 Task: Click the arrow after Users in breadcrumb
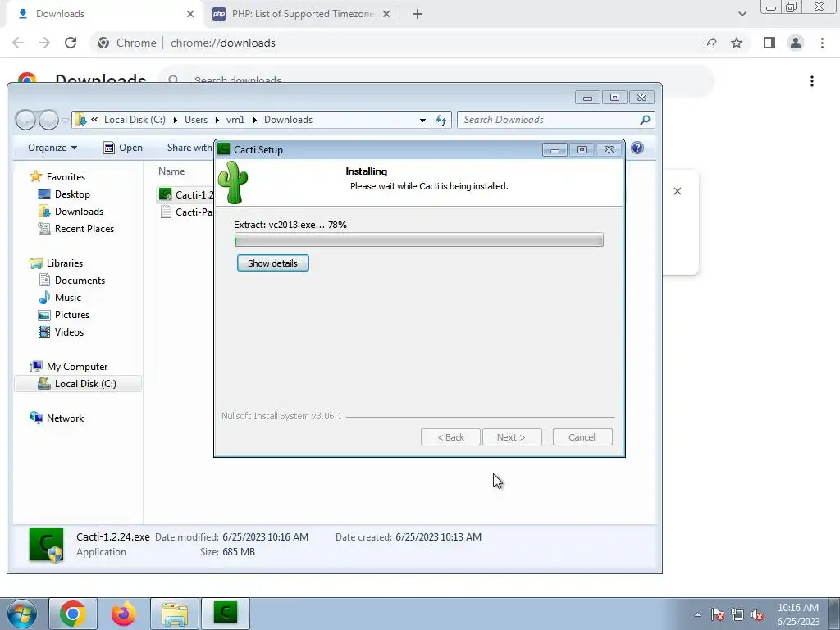[217, 120]
